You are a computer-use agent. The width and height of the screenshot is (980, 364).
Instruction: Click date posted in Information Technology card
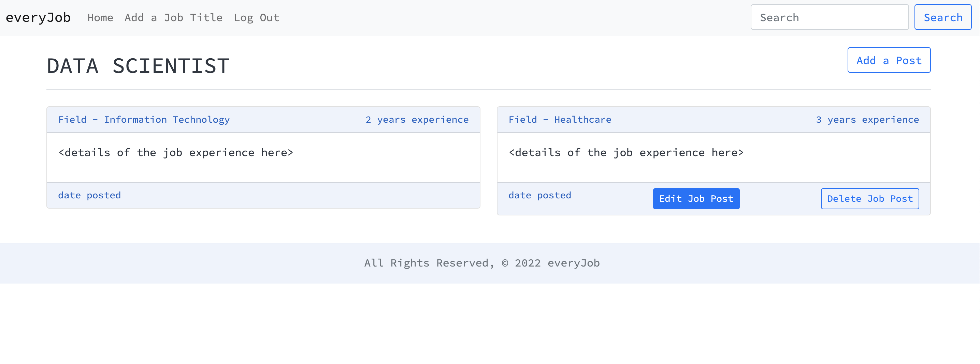coord(89,195)
